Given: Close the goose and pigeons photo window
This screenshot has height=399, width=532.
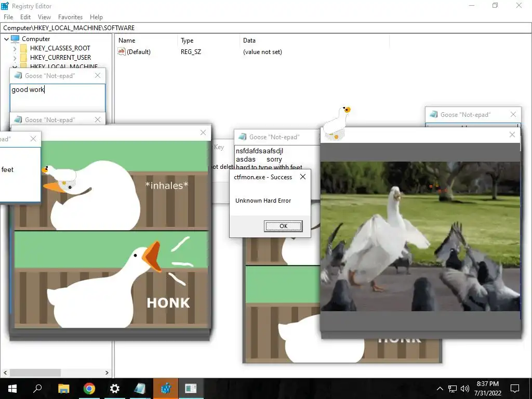Looking at the screenshot, I should pyautogui.click(x=512, y=135).
